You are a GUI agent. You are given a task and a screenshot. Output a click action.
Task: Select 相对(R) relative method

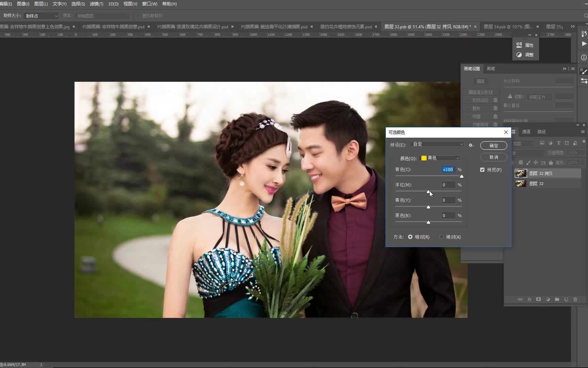410,237
